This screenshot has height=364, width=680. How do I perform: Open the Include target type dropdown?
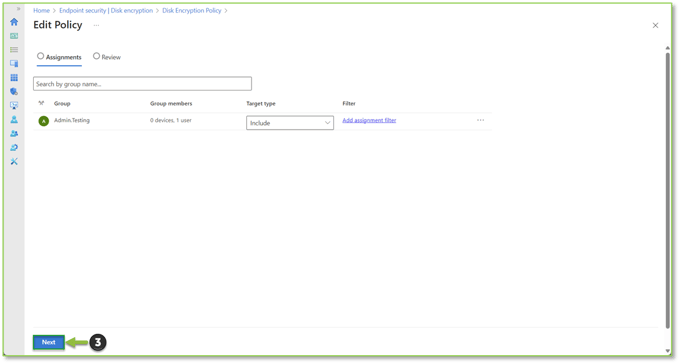[290, 123]
